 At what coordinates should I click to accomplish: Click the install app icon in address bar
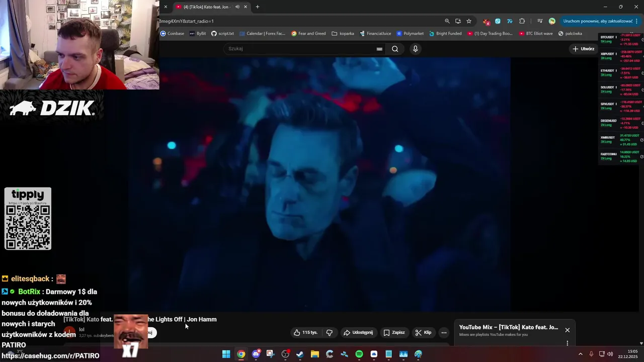pyautogui.click(x=458, y=21)
